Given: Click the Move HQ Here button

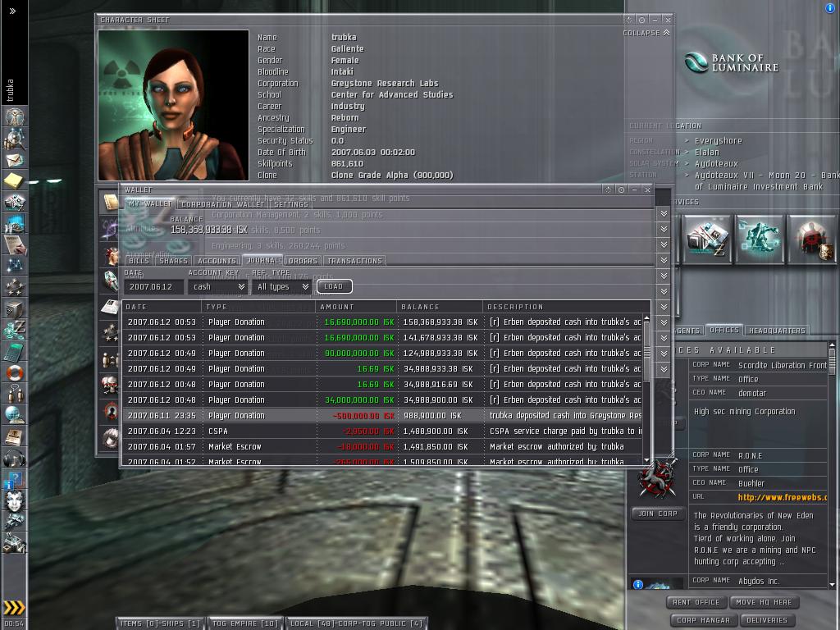Looking at the screenshot, I should (764, 602).
